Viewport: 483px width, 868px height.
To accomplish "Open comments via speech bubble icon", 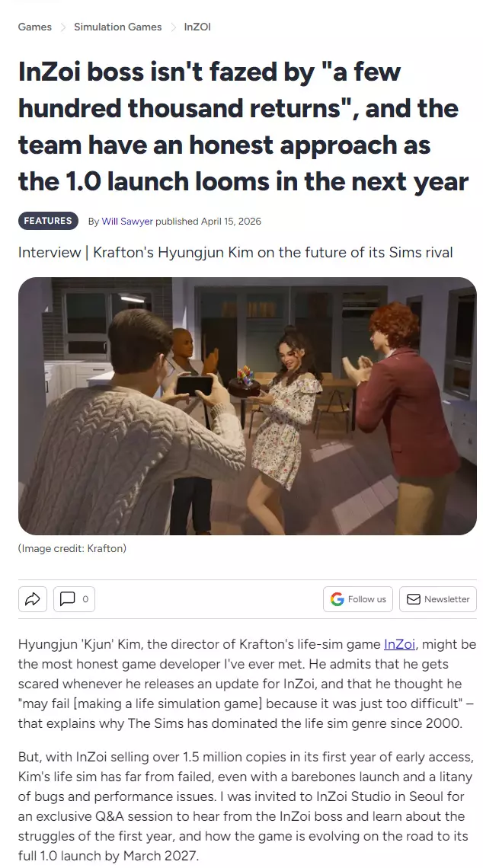I will pos(68,599).
